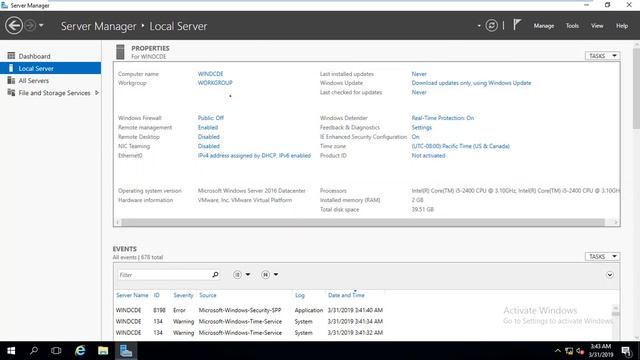Click Product ID Not activated link
640x360 pixels.
point(428,156)
